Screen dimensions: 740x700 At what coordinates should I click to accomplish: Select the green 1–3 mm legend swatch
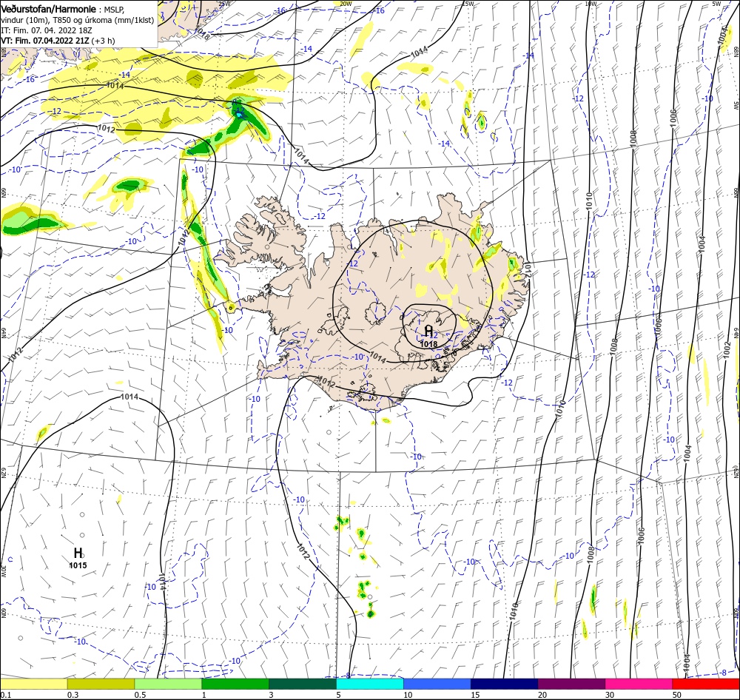(235, 684)
